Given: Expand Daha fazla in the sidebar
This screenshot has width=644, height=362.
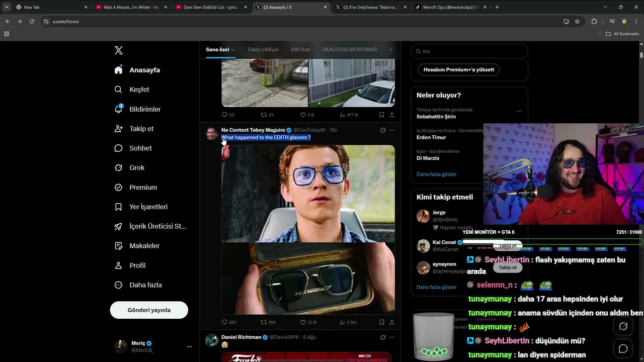Looking at the screenshot, I should (x=138, y=285).
